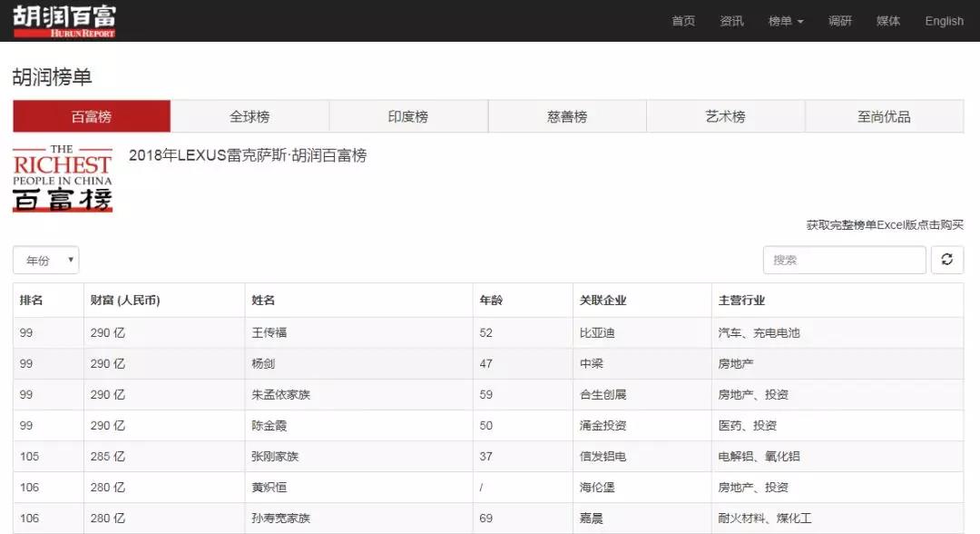Click the 财富 (人民币) column header
This screenshot has width=980, height=534.
point(125,301)
